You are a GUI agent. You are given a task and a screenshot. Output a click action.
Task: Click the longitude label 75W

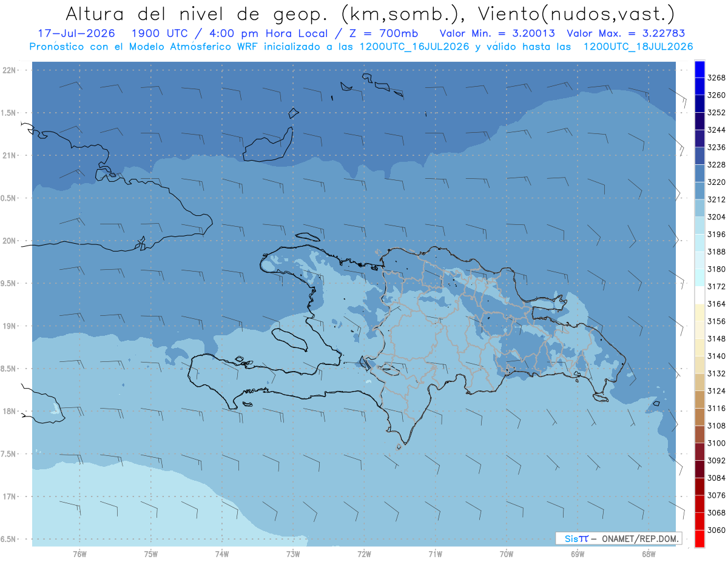[x=151, y=554]
